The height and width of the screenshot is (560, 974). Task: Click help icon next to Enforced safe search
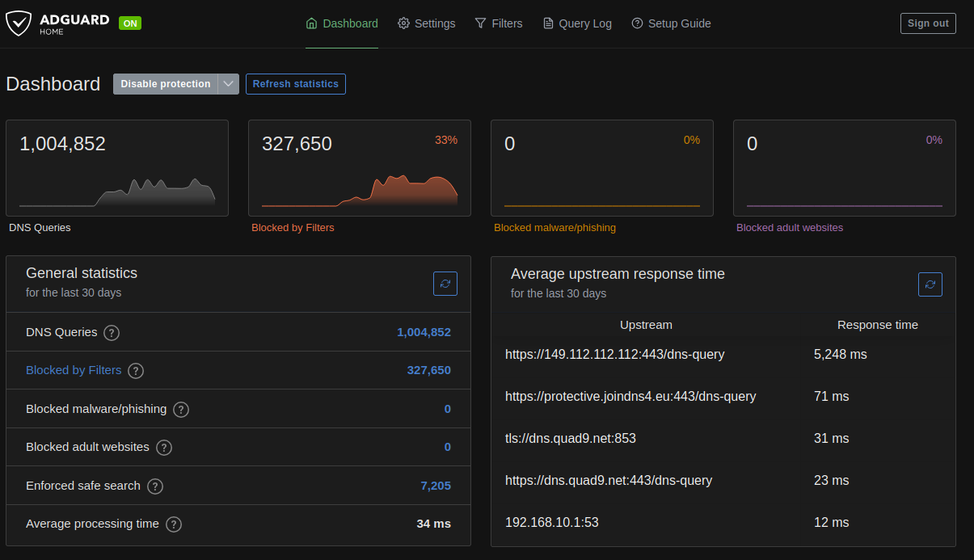coord(155,486)
